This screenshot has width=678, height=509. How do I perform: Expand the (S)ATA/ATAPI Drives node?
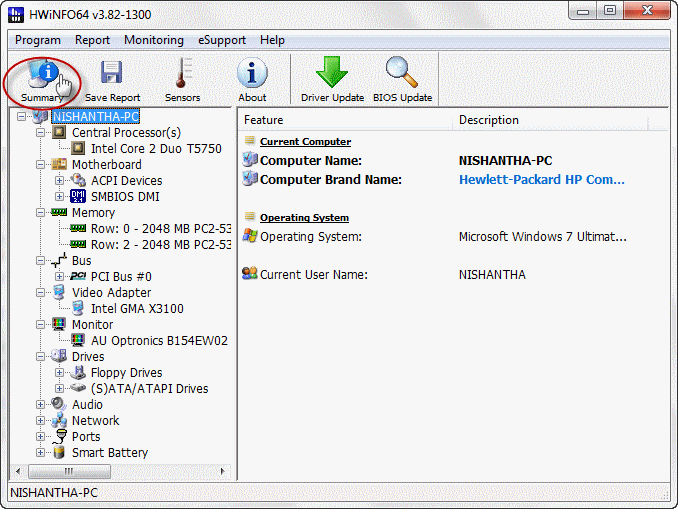[x=59, y=388]
